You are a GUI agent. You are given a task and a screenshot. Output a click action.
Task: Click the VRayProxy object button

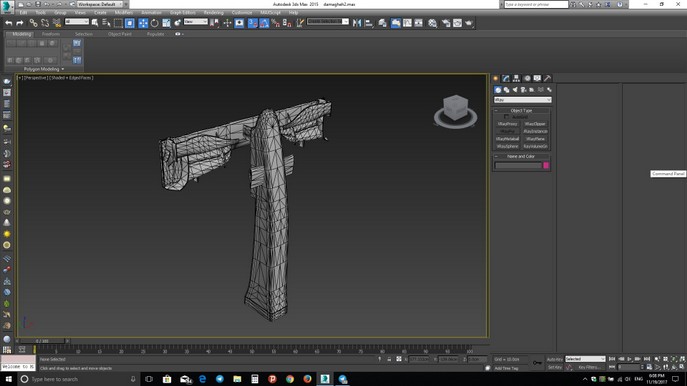point(508,124)
